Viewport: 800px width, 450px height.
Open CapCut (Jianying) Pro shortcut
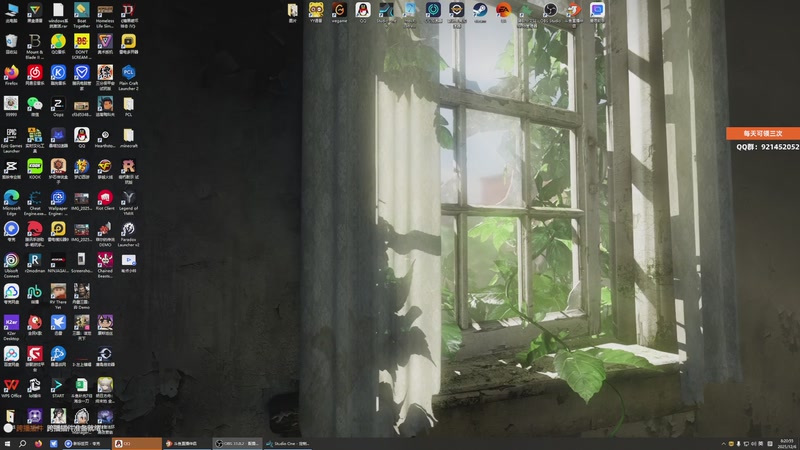11,168
